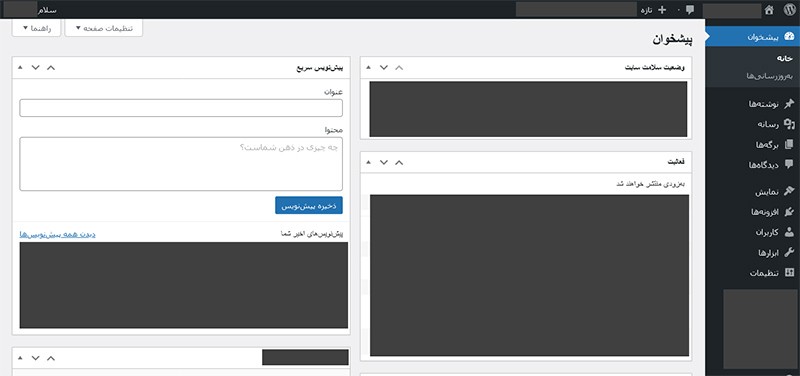The image size is (800, 376).
Task: Move وضعیت سلامت سایت widget up
Action: [x=399, y=67]
